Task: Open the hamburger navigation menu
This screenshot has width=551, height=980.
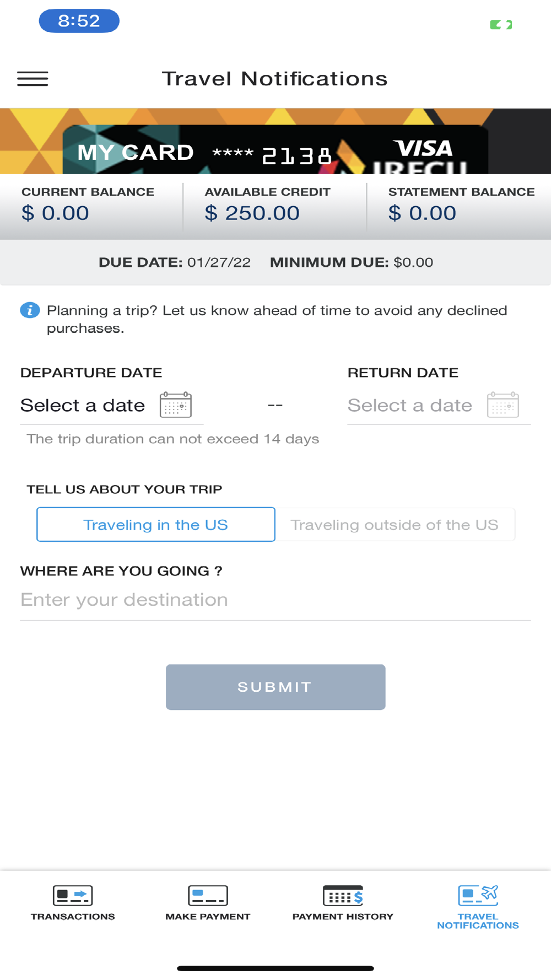Action: pos(33,79)
